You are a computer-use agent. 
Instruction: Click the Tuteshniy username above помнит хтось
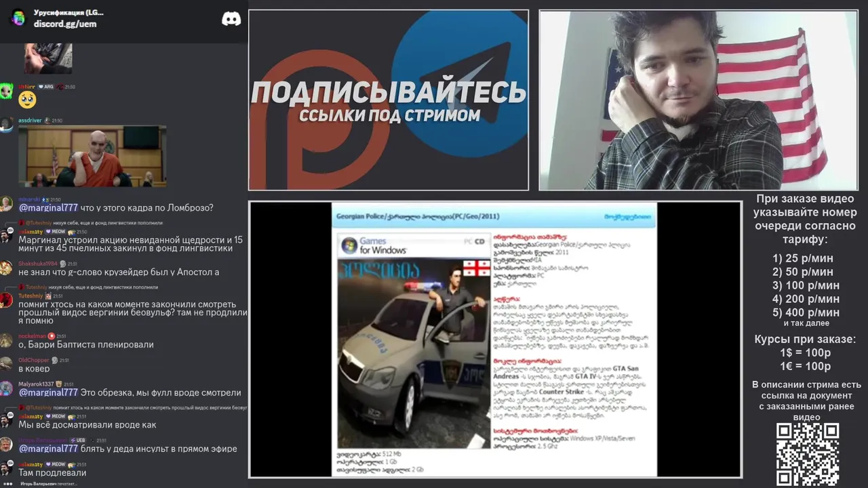pyautogui.click(x=31, y=296)
